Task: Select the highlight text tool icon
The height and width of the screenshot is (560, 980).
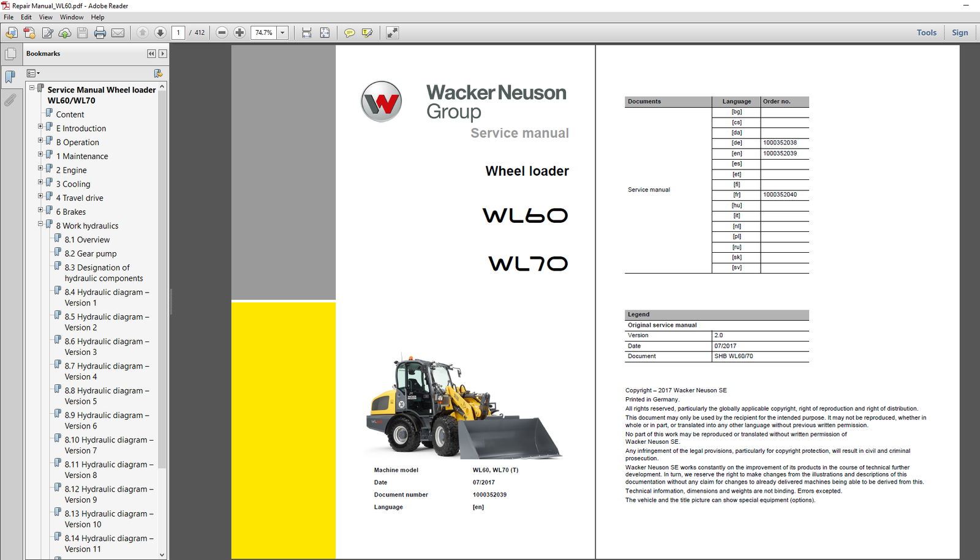Action: coord(367,32)
